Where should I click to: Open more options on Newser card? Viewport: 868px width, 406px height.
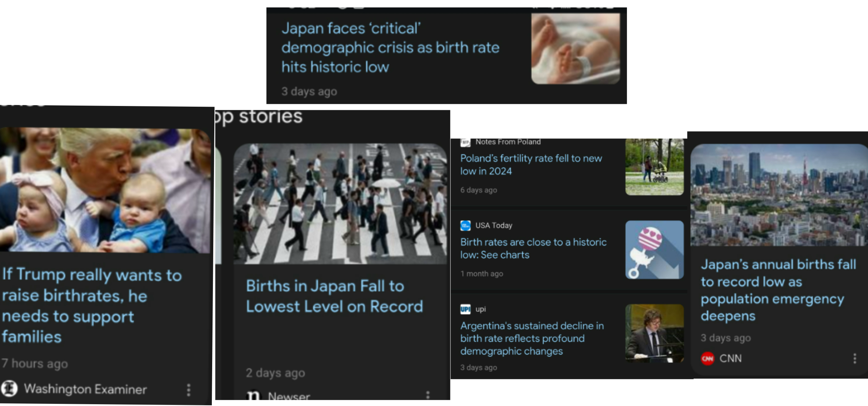tap(428, 395)
